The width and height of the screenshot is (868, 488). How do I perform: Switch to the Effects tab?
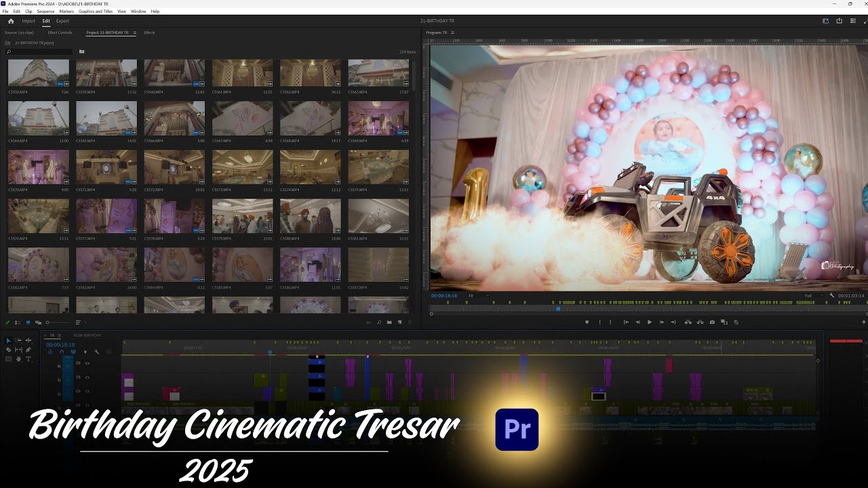pyautogui.click(x=149, y=33)
